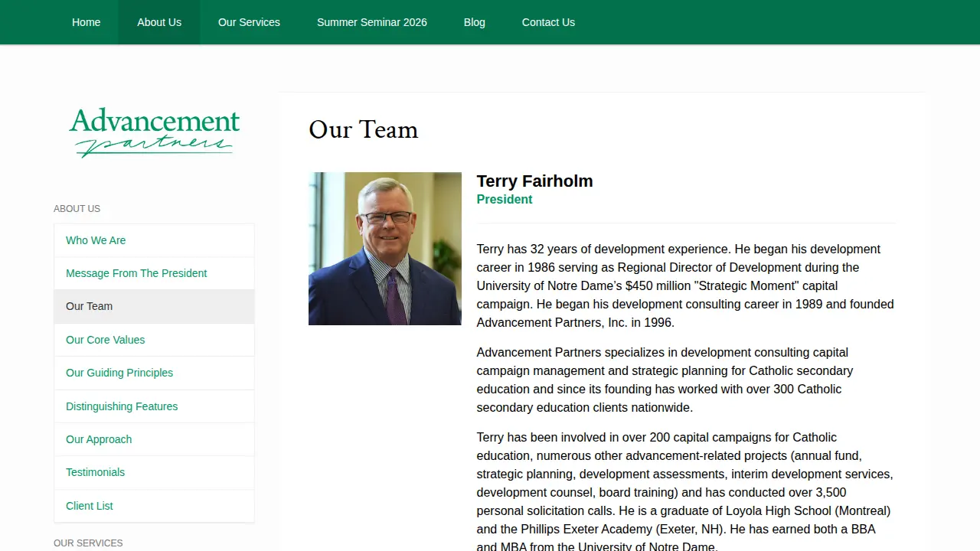
Task: Open the Contact Us page
Action: pyautogui.click(x=548, y=22)
